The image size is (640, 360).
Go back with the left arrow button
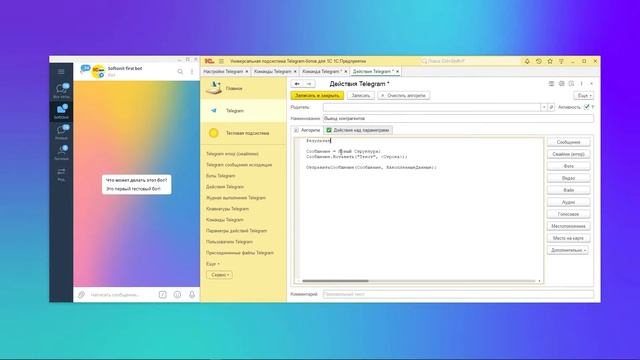(297, 84)
